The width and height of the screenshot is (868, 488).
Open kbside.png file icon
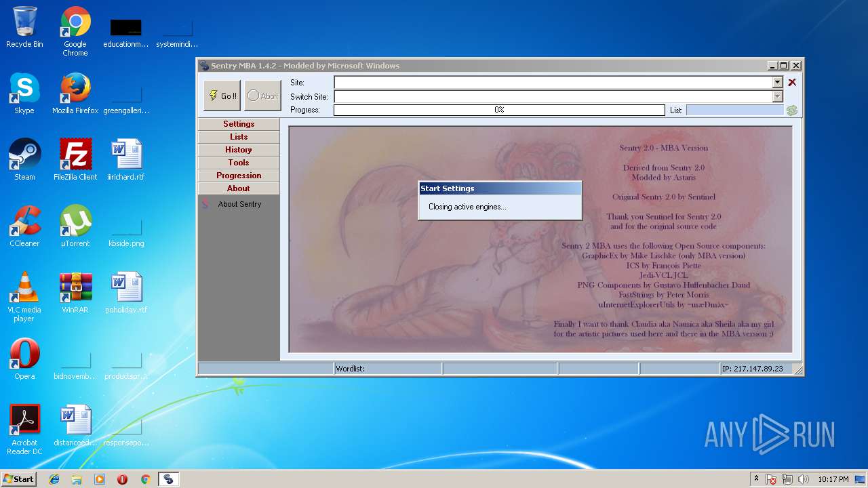pyautogui.click(x=126, y=232)
